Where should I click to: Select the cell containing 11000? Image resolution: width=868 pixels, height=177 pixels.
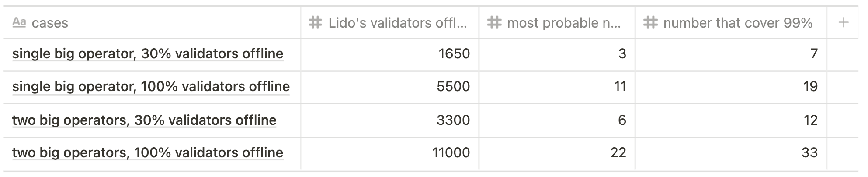coord(390,153)
